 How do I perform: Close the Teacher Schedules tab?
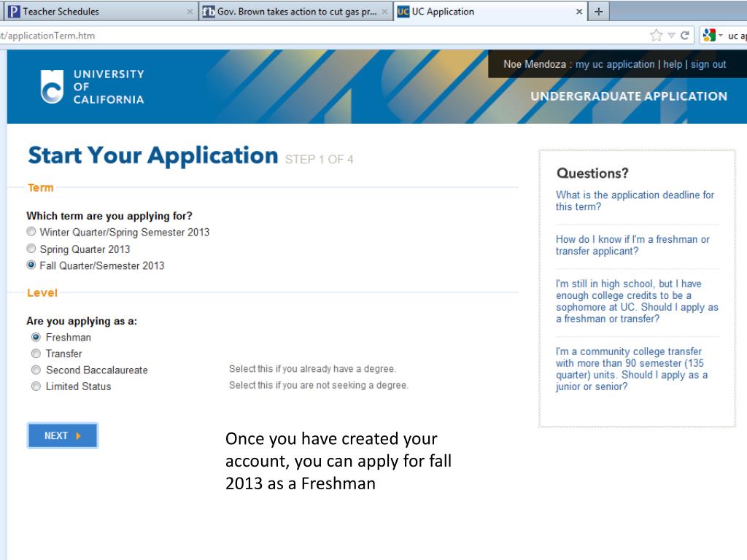(190, 12)
